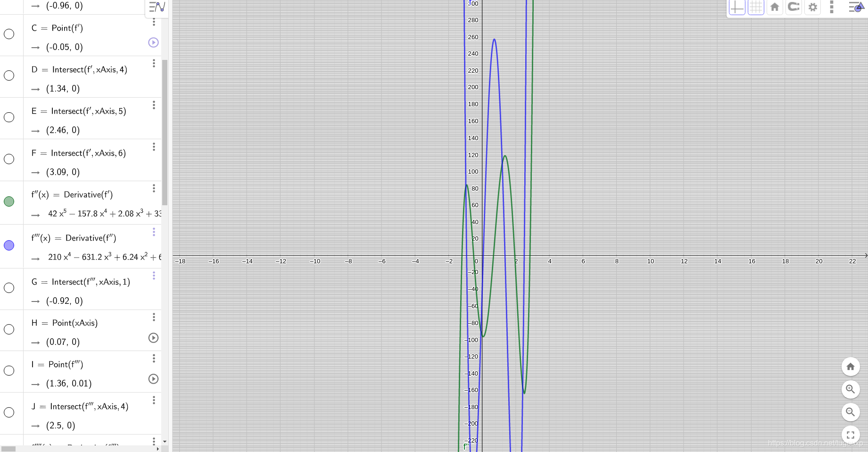Select the F = Intersect(f', xAxis, 6) definition

click(x=79, y=153)
